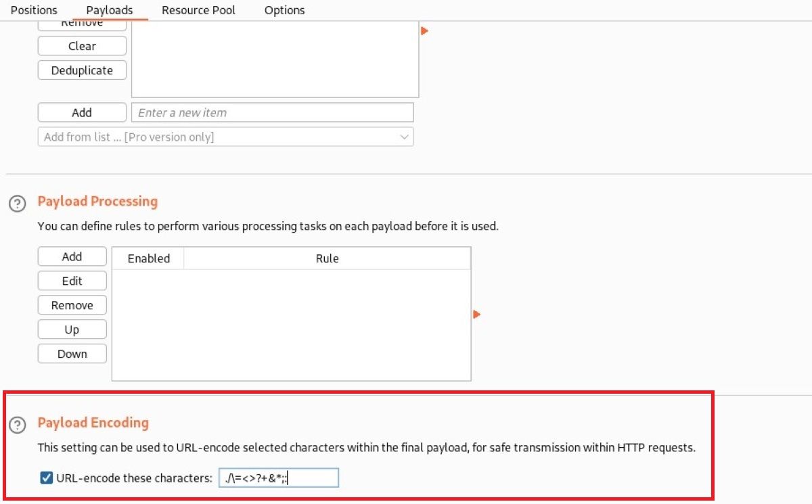The image size is (812, 504).
Task: Click the Clear button
Action: point(81,45)
